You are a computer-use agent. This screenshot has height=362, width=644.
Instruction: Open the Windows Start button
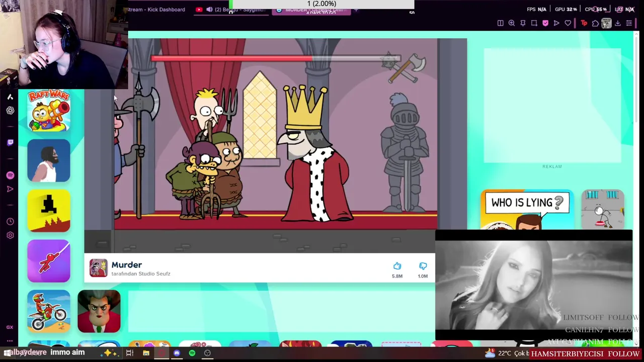pyautogui.click(x=7, y=353)
